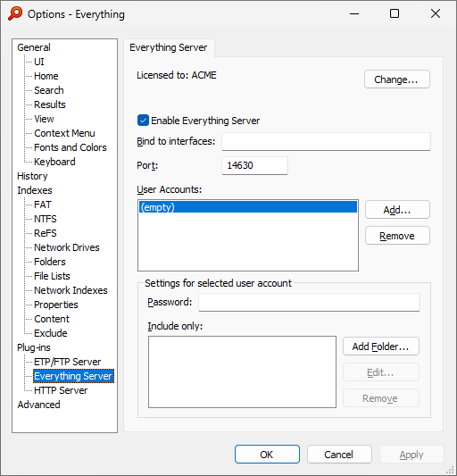This screenshot has height=476, width=457.
Task: Open Network Indexes settings
Action: tap(71, 290)
